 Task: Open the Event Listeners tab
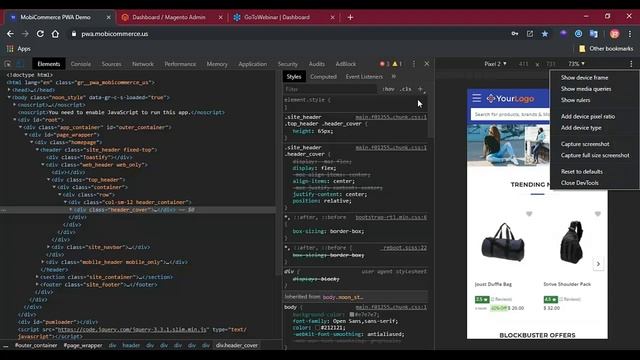(364, 77)
